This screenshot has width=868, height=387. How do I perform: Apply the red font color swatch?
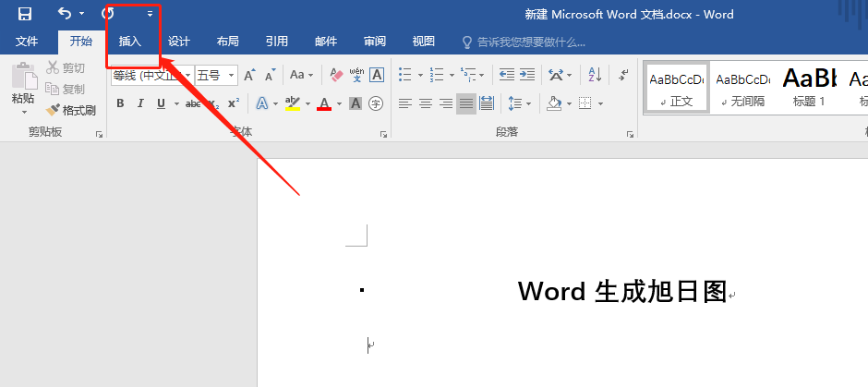(324, 103)
